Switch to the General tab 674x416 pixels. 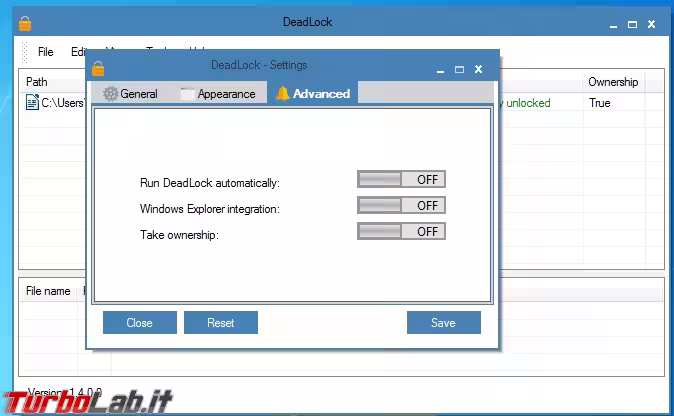[130, 94]
